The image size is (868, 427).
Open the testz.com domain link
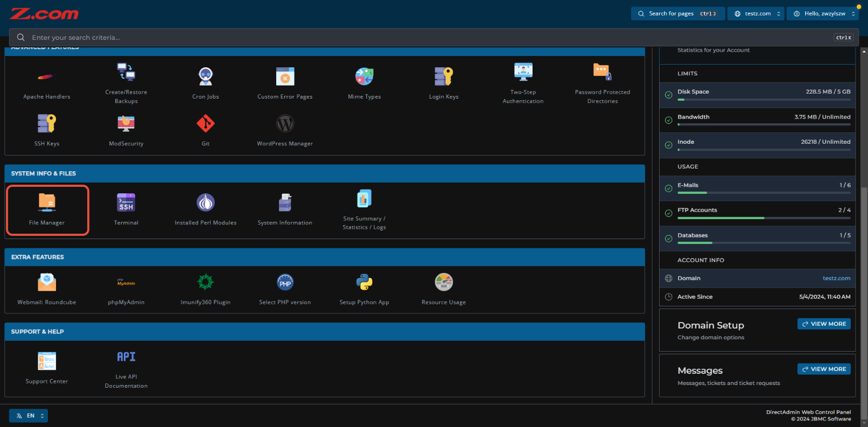tap(836, 278)
